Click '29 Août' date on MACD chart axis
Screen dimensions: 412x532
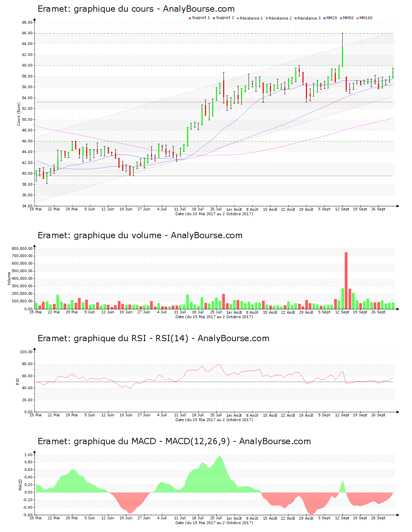tap(306, 518)
